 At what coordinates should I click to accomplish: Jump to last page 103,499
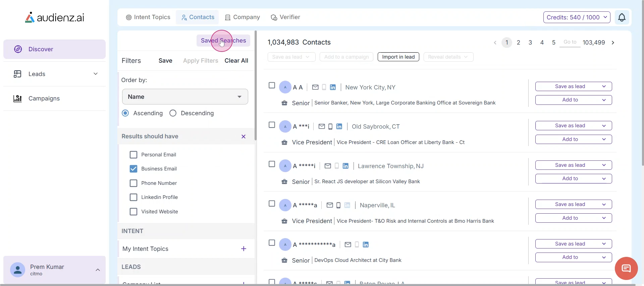click(x=594, y=43)
